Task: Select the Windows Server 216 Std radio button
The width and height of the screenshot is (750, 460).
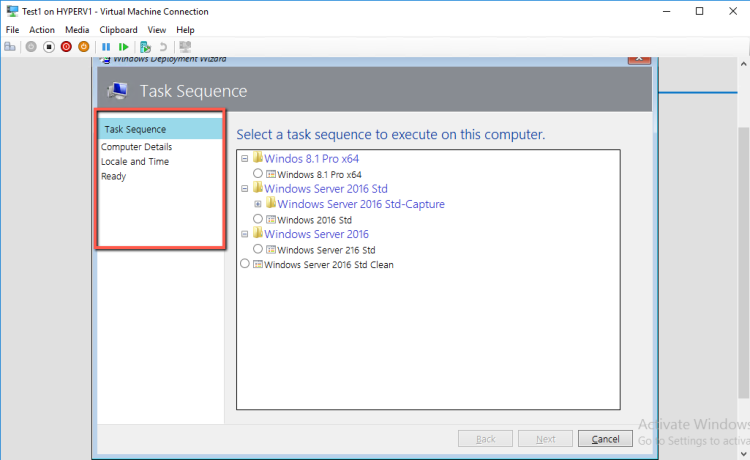Action: pos(258,250)
